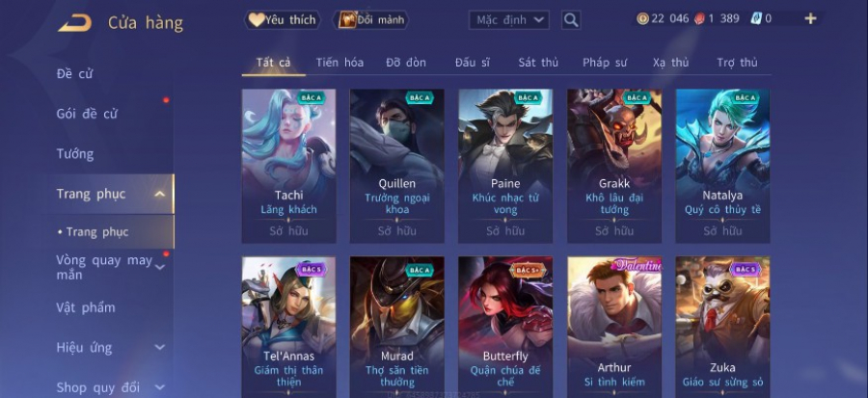
Task: Expand the Hiệu ứng sidebar section
Action: [x=159, y=348]
